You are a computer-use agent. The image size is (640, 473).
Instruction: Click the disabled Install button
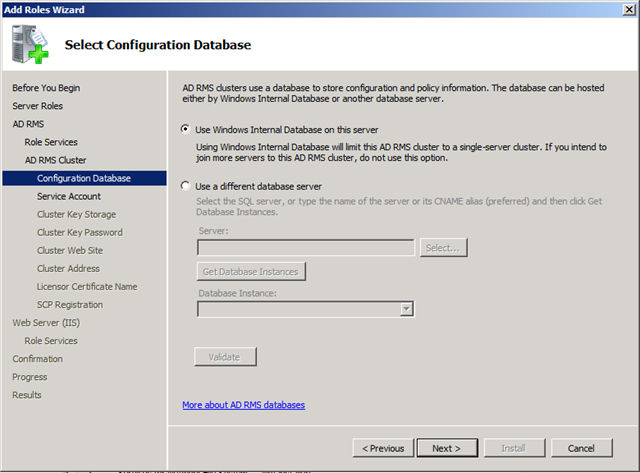514,448
